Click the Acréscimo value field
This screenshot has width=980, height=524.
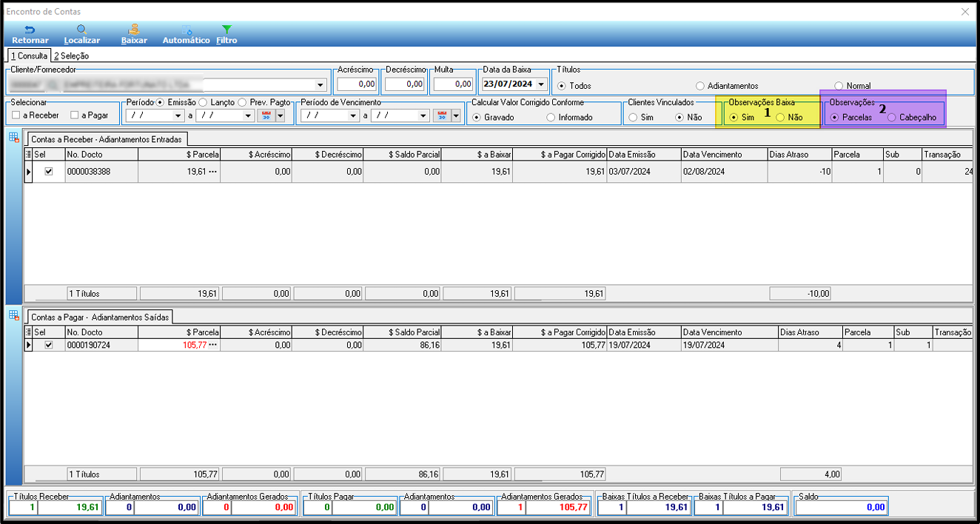358,84
